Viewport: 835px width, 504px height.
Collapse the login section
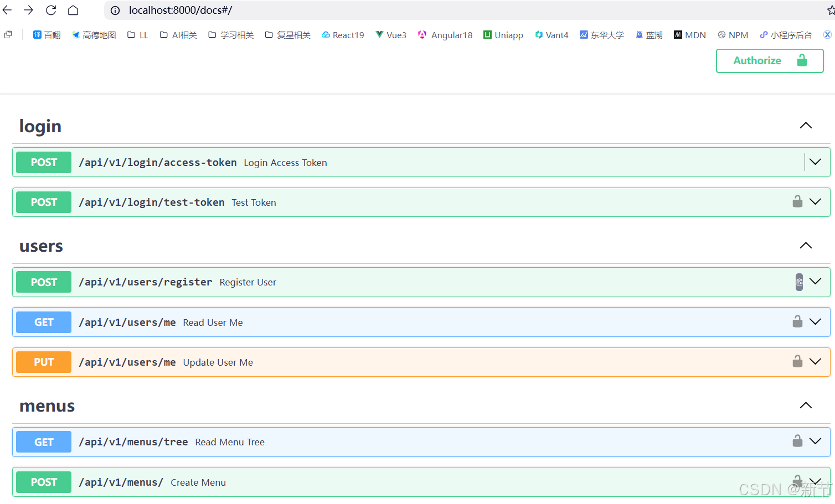pos(806,126)
